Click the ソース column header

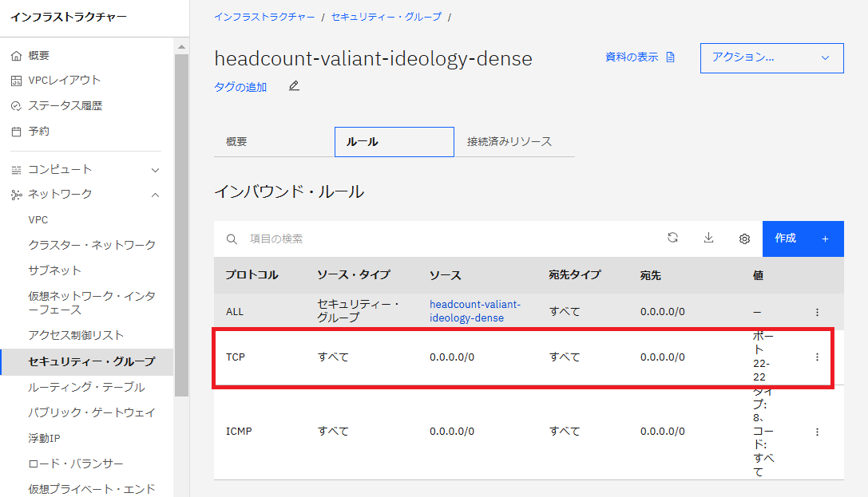(x=445, y=275)
